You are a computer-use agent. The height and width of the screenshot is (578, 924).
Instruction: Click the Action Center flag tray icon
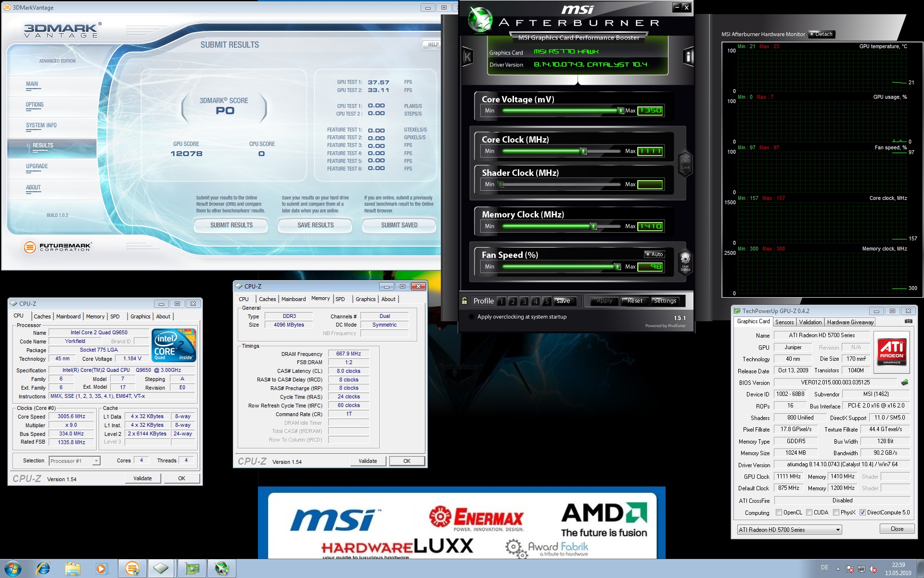tap(849, 569)
